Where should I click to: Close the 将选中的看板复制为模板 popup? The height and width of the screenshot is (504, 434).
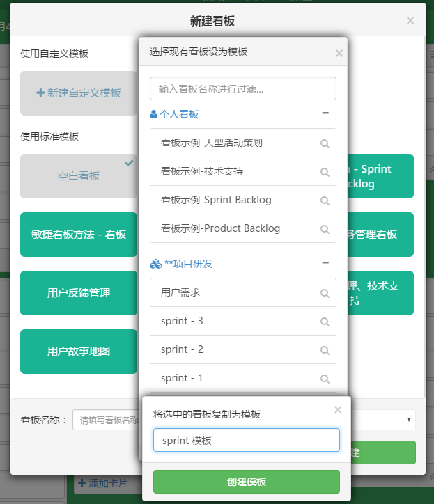point(338,410)
